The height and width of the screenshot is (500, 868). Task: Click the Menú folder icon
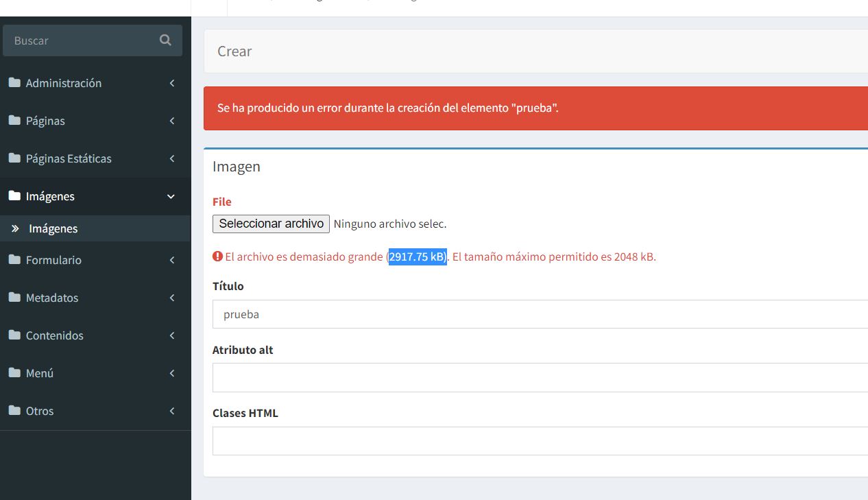(14, 373)
